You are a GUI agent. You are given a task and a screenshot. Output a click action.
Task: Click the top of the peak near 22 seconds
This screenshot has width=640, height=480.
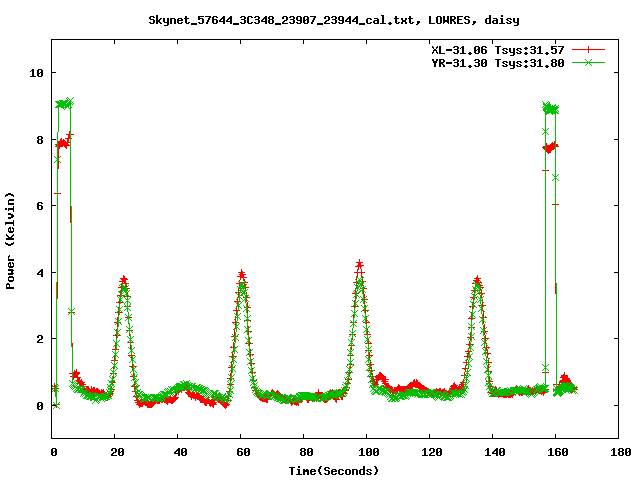(x=123, y=280)
